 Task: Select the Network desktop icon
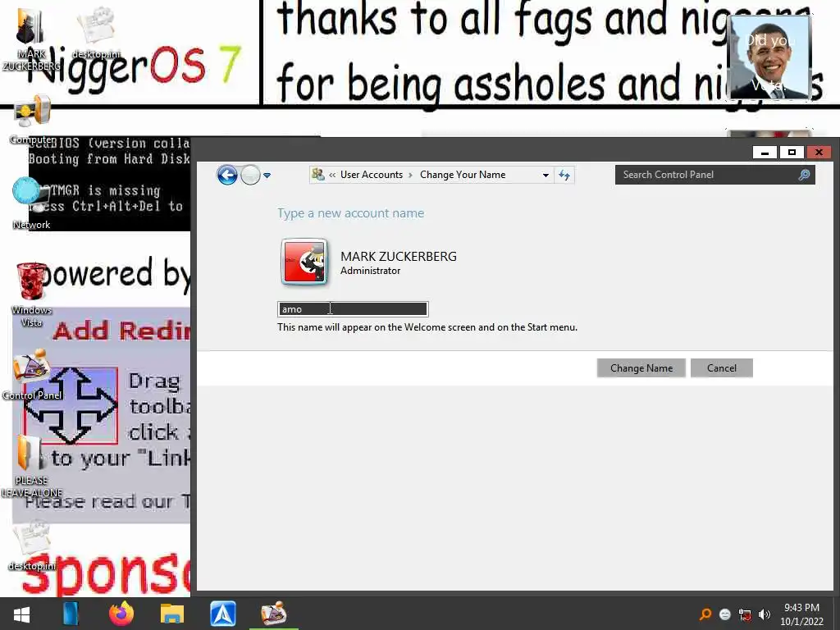coord(31,204)
